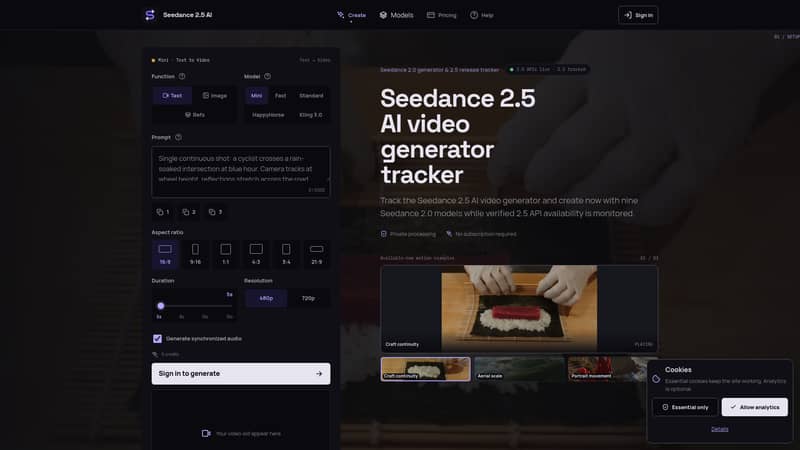Select Portrait movement thumbnail
The width and height of the screenshot is (800, 450).
click(x=612, y=368)
